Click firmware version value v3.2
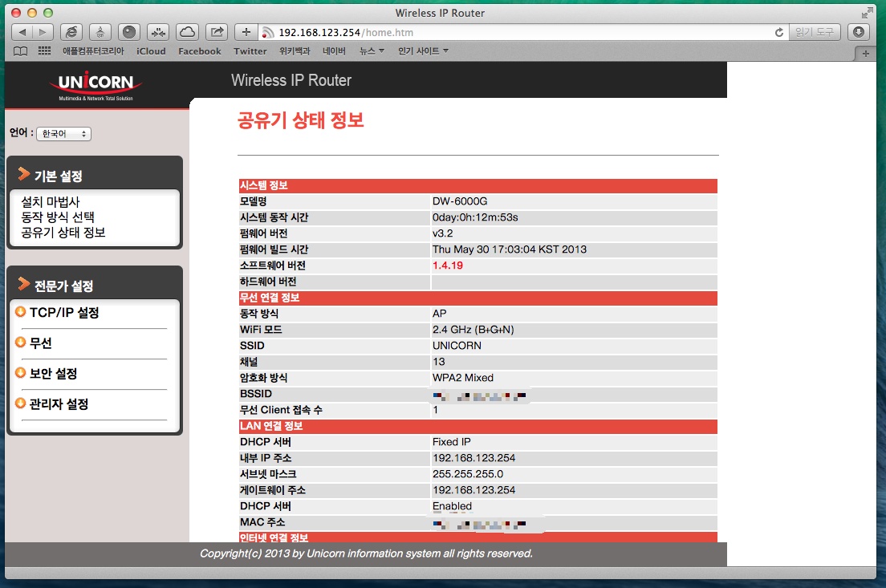Screen dimensions: 886x588 point(442,233)
